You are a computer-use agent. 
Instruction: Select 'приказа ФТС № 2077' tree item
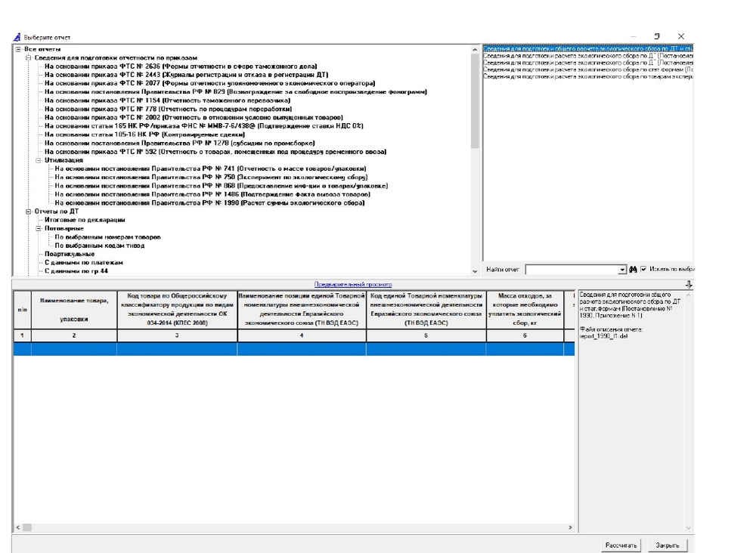(209, 83)
